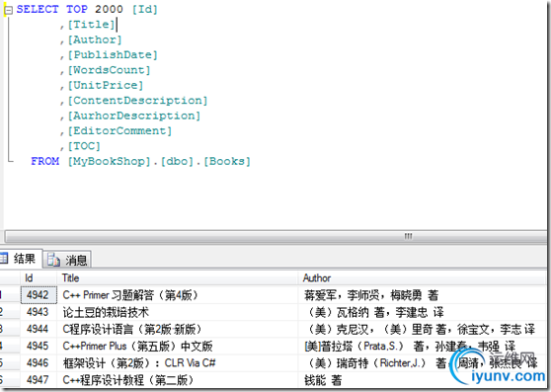551x392 pixels.
Task: Click the value 2000 in query
Action: click(x=109, y=9)
